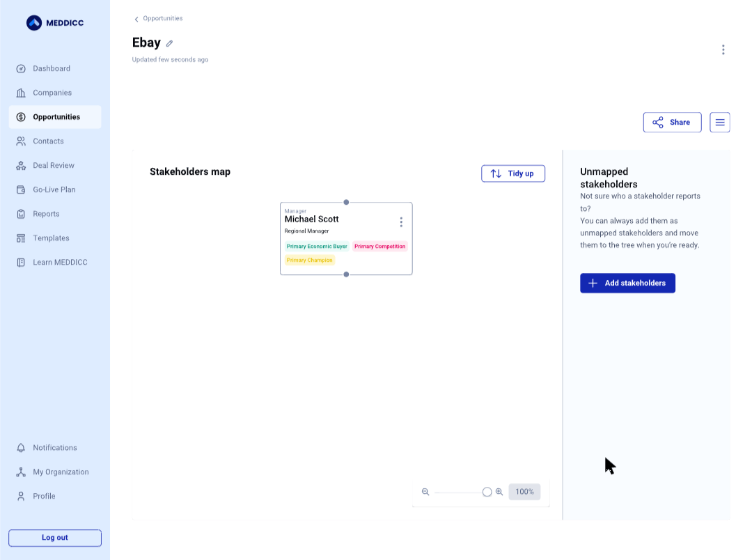Click Tidy up button
This screenshot has height=560, width=752.
click(513, 173)
